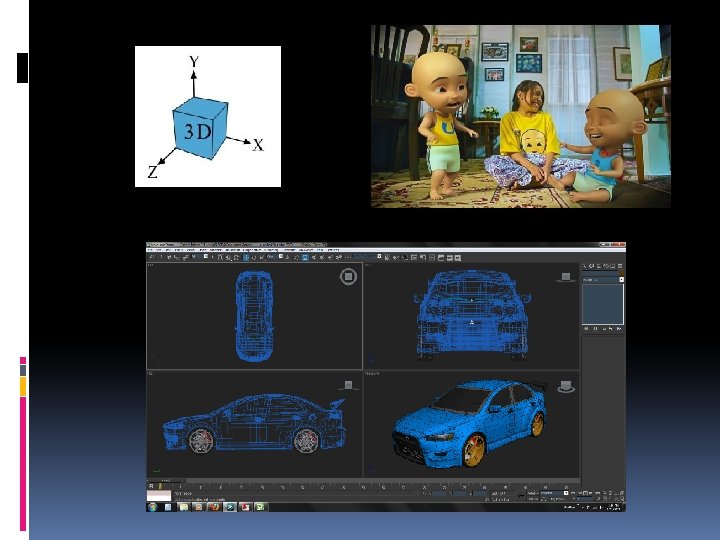Click the Undo toolbar icon
Image resolution: width=720 pixels, height=540 pixels.
(x=152, y=257)
